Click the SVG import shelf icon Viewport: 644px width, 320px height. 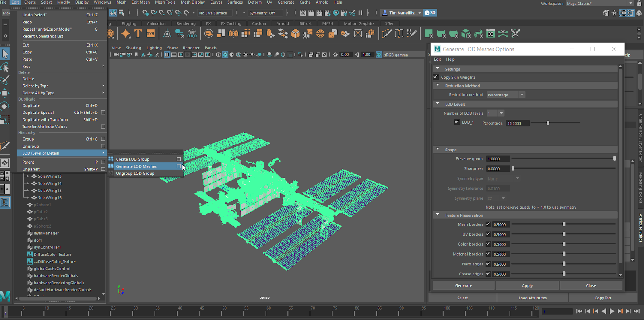[x=151, y=34]
